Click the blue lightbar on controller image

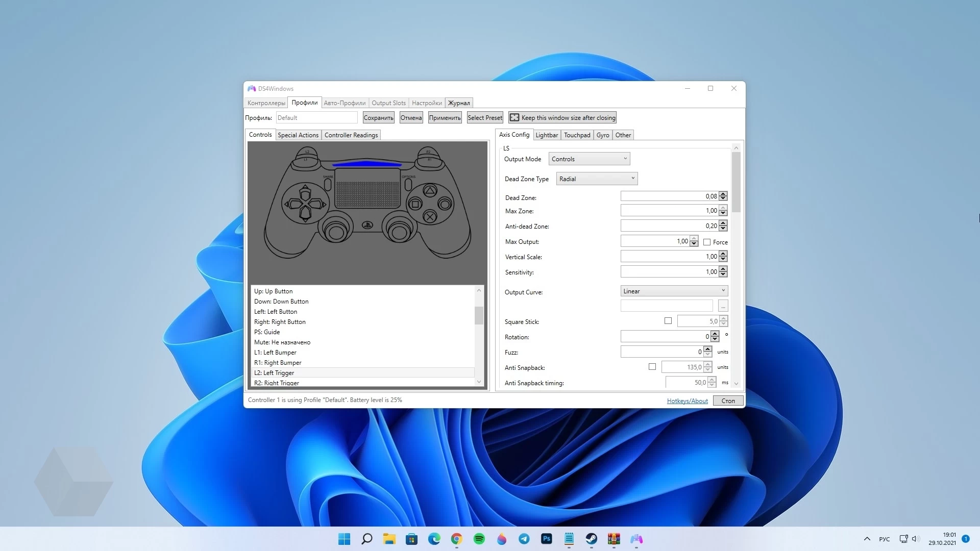click(366, 164)
